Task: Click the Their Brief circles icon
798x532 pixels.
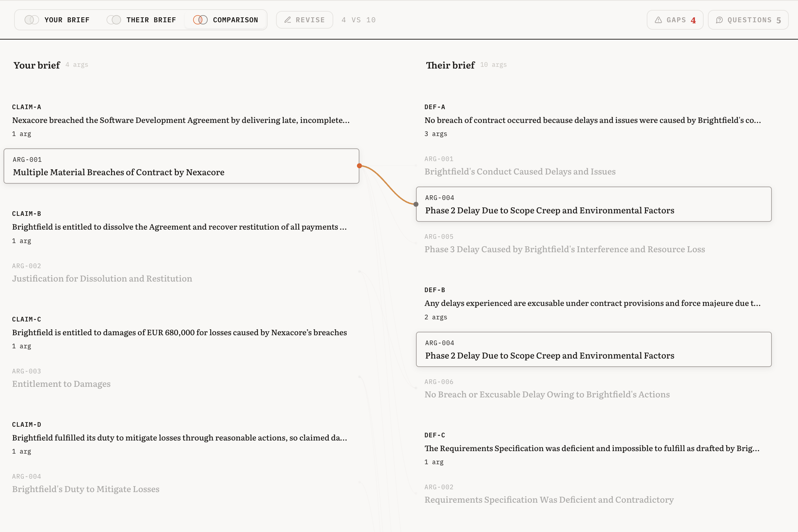Action: point(114,20)
